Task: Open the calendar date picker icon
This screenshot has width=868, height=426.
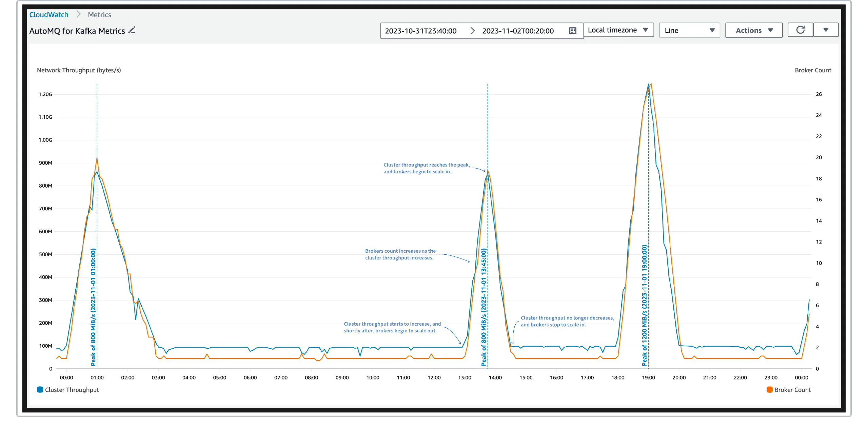Action: pyautogui.click(x=572, y=31)
